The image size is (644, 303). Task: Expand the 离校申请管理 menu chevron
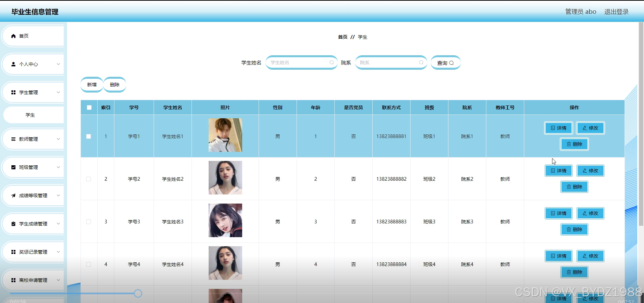pos(58,280)
